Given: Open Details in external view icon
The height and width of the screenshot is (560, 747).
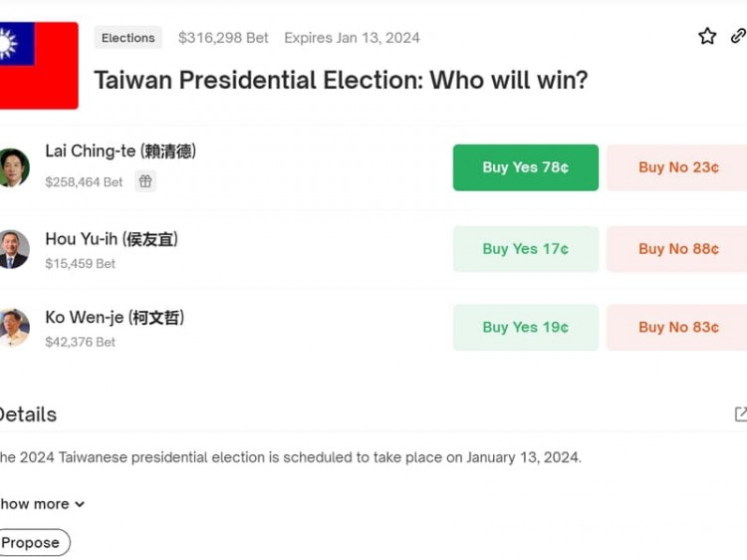Looking at the screenshot, I should coord(741,414).
